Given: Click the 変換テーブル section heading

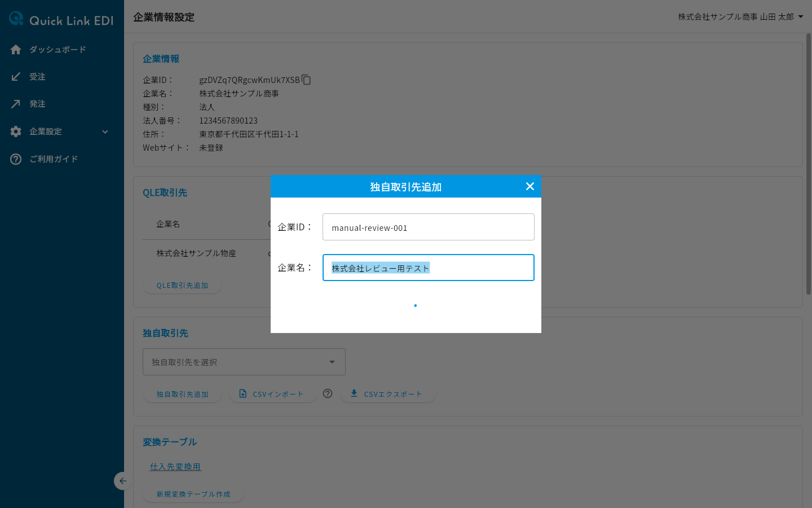Looking at the screenshot, I should tap(170, 442).
